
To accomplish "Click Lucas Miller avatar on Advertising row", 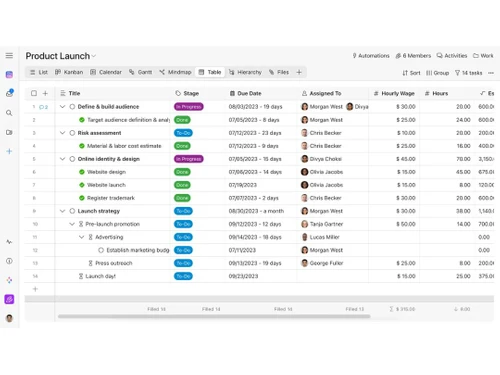I will 304,237.
